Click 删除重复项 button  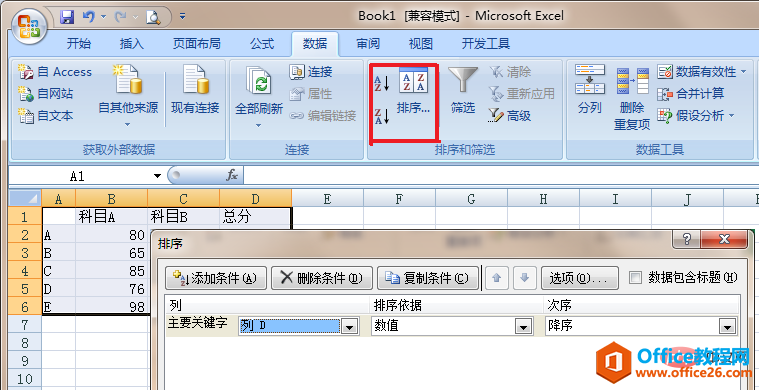632,98
